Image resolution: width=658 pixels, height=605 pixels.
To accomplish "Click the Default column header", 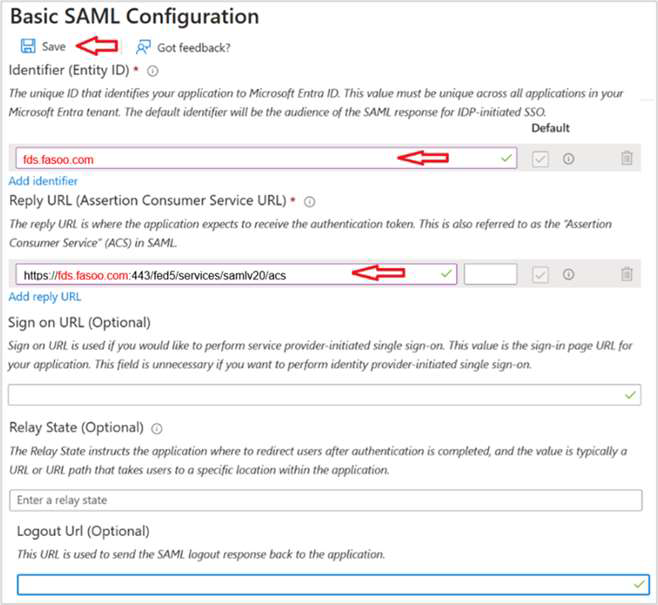I will 550,128.
